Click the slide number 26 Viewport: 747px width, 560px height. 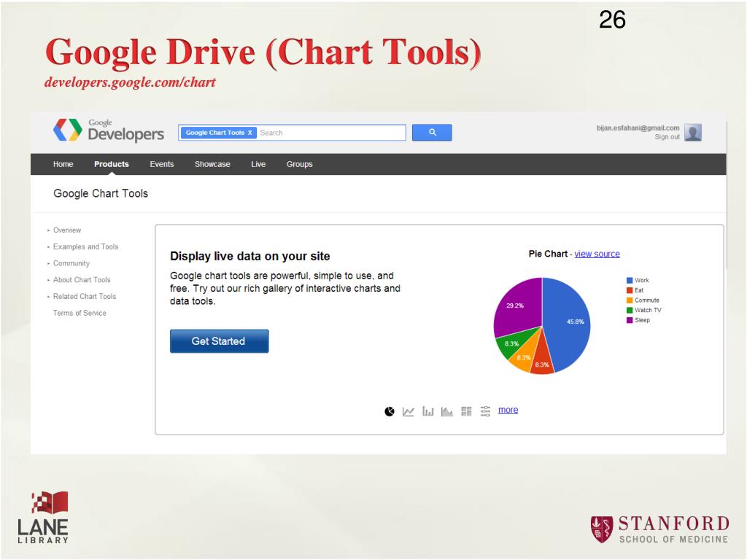(x=612, y=20)
